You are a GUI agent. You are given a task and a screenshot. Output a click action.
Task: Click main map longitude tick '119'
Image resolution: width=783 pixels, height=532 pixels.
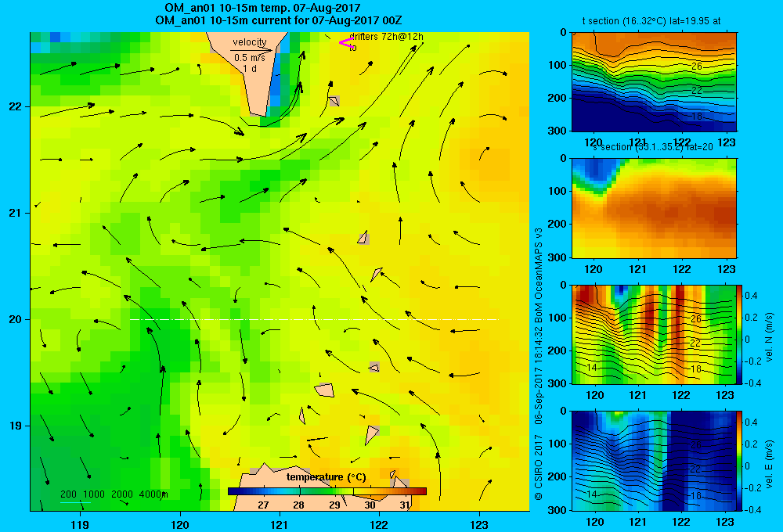pyautogui.click(x=80, y=524)
